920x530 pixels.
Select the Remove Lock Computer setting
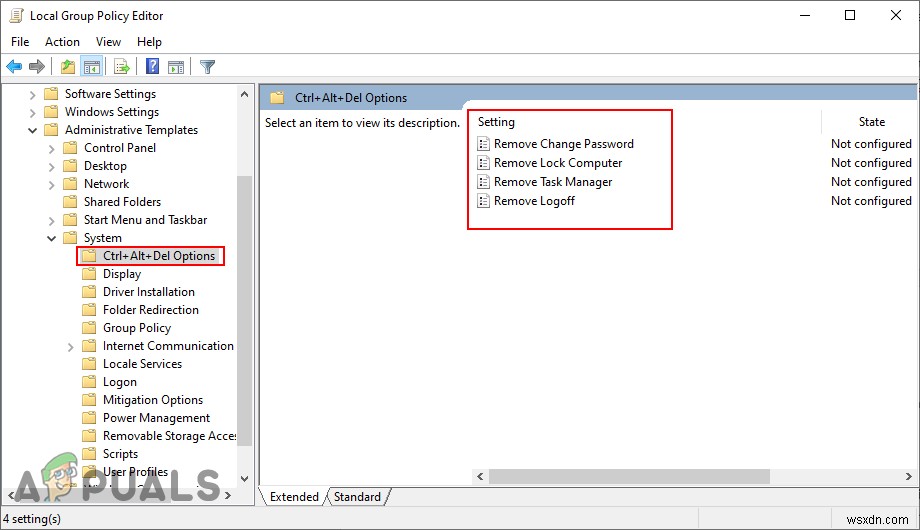click(x=558, y=163)
